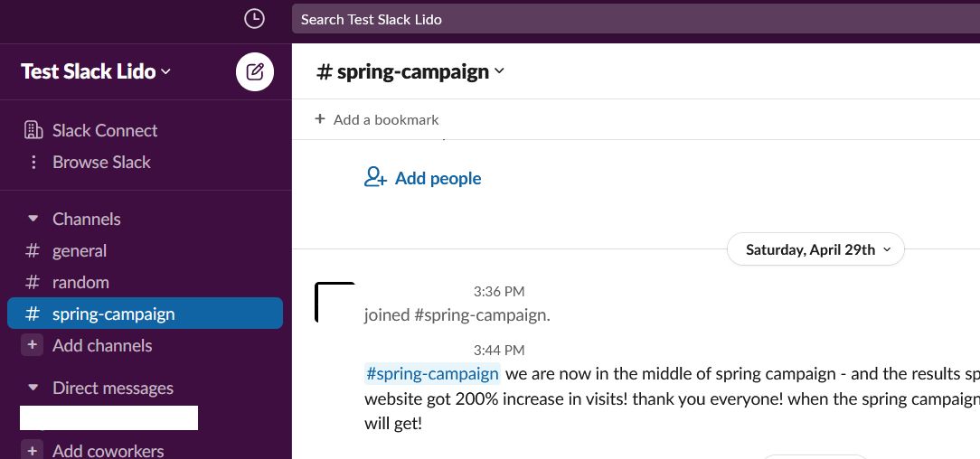Click the #spring-campaign mention in the message

point(432,373)
